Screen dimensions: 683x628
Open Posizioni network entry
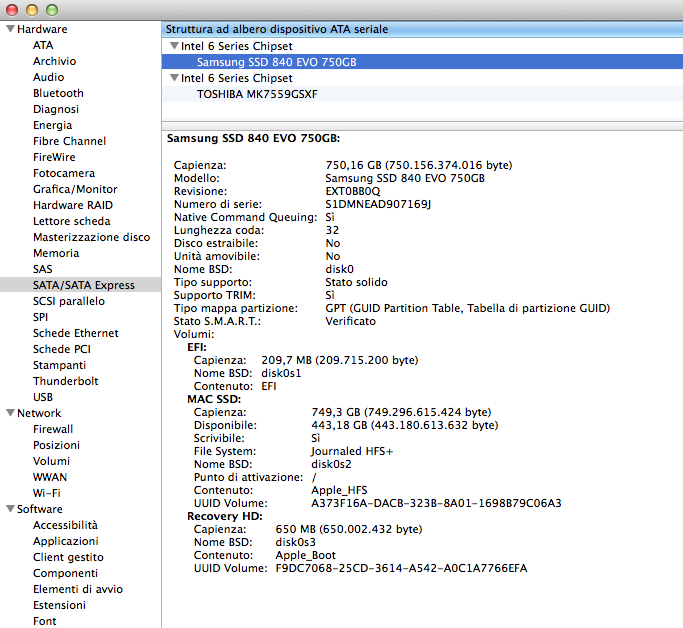pyautogui.click(x=57, y=445)
